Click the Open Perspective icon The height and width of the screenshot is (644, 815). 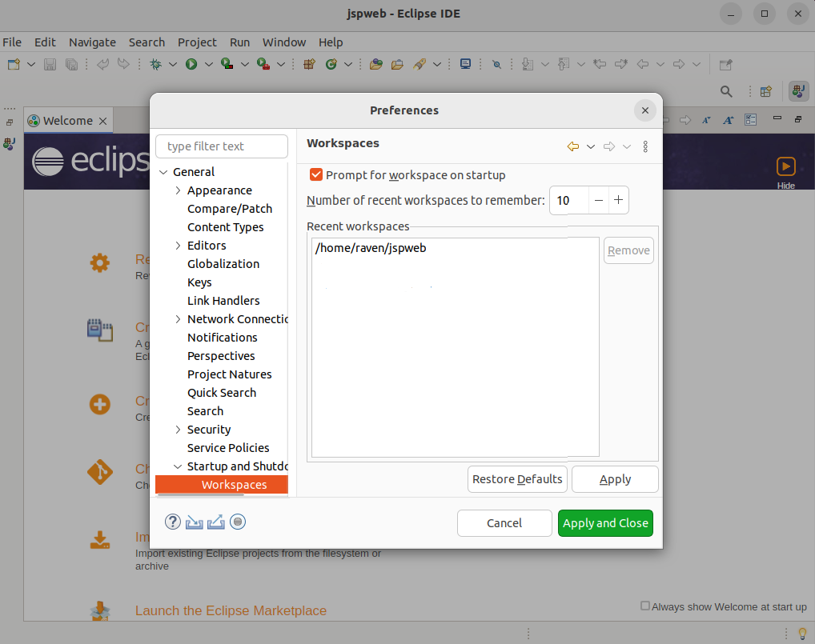[766, 92]
